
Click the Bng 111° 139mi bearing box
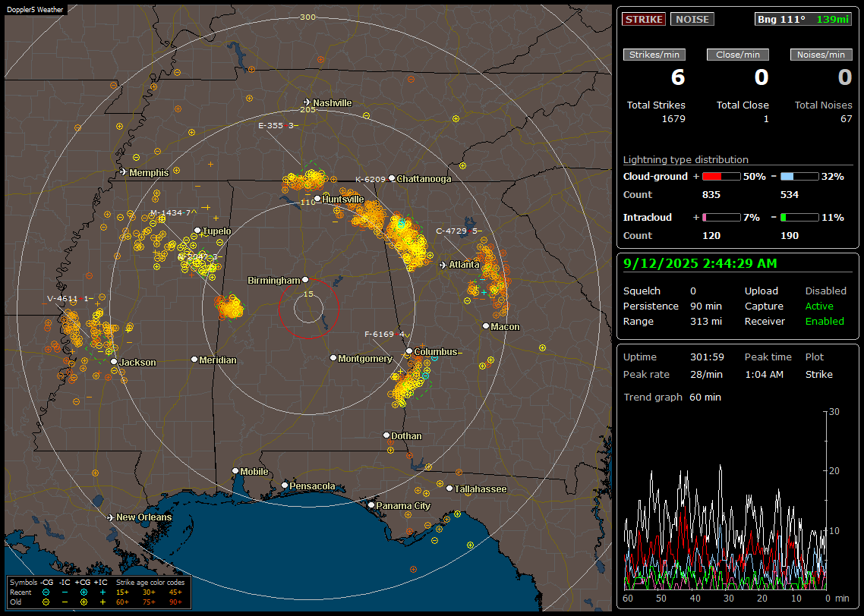[x=803, y=19]
